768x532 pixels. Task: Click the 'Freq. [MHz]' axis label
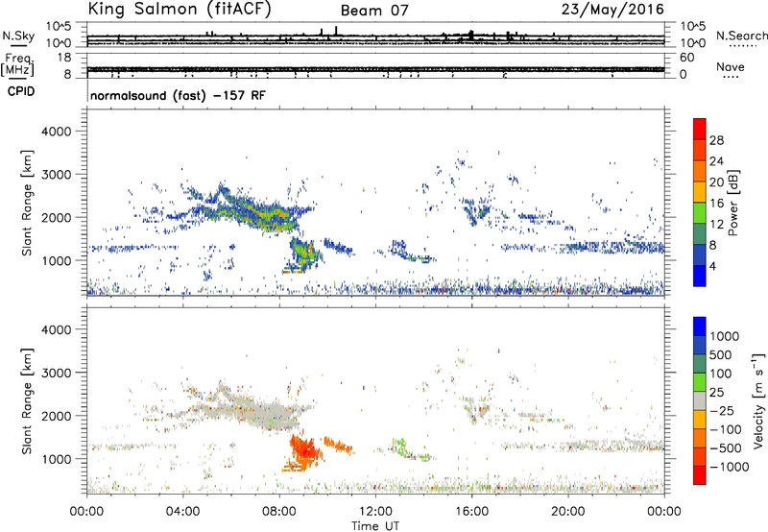coord(19,64)
